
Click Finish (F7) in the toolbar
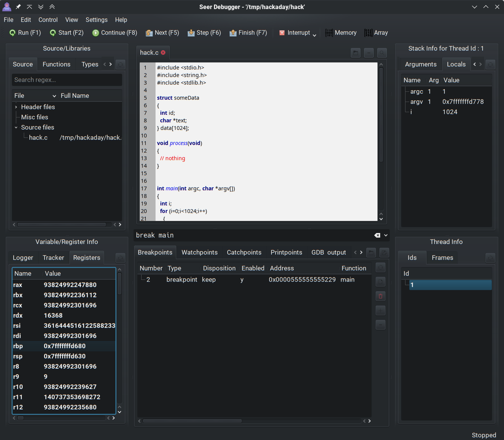pos(248,33)
